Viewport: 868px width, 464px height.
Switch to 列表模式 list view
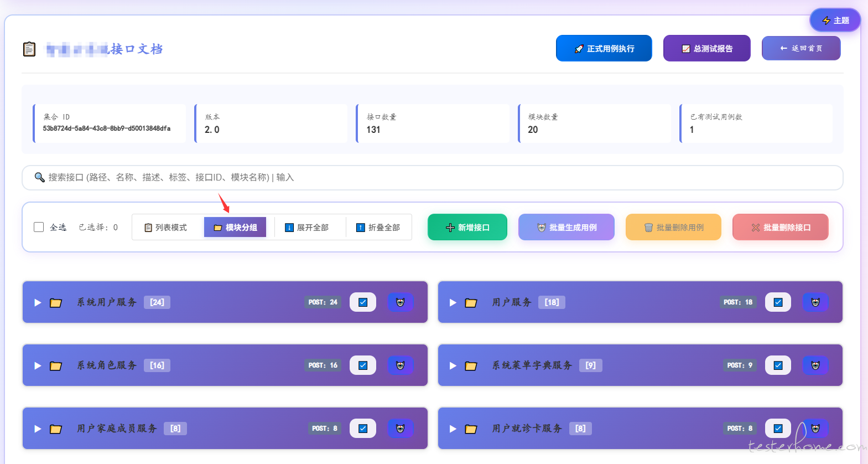(x=166, y=228)
